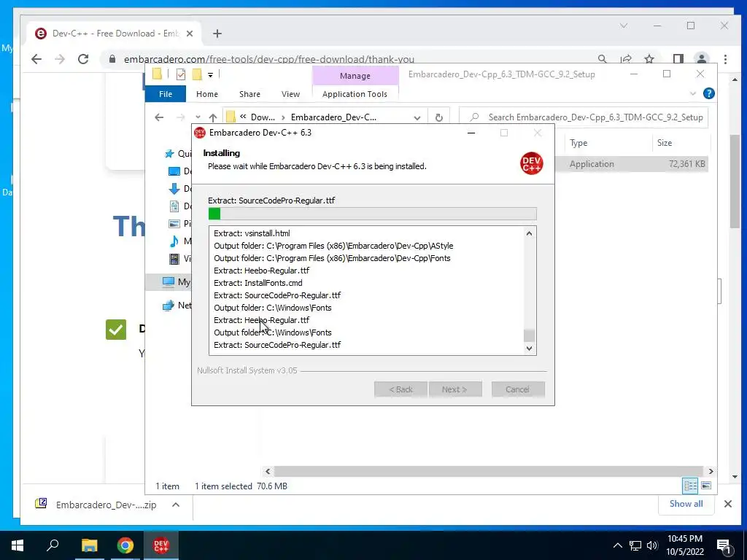
Task: Click the Chrome forward arrow
Action: [x=60, y=59]
